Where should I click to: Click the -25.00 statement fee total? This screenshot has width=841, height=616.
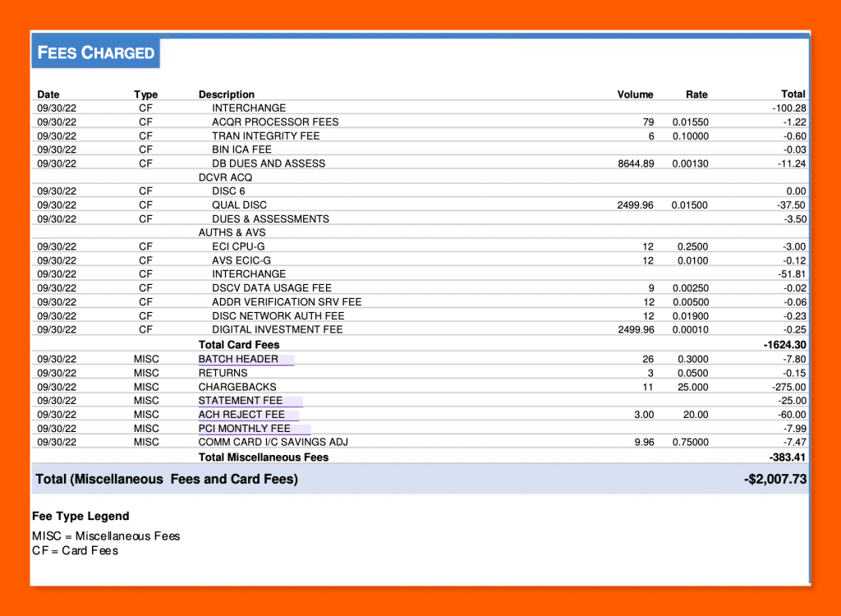(792, 401)
